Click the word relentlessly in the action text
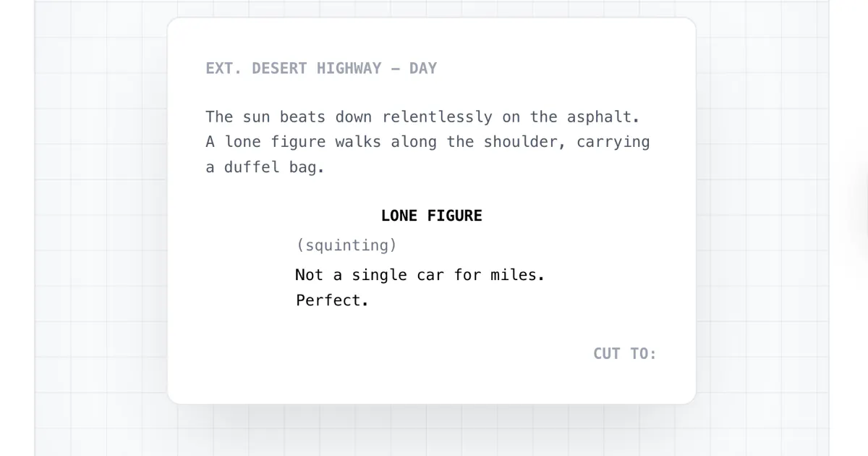Viewport: 868px width, 456px height. (437, 117)
